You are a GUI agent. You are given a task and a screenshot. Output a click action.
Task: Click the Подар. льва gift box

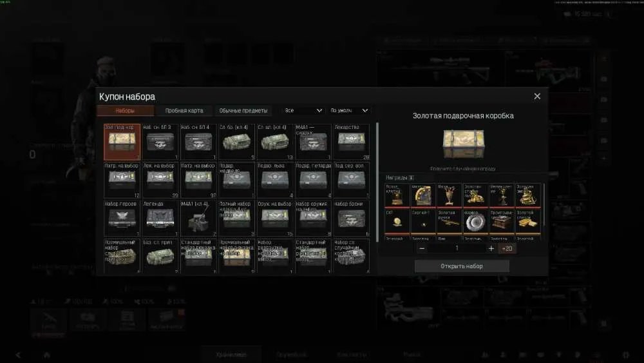pyautogui.click(x=275, y=180)
